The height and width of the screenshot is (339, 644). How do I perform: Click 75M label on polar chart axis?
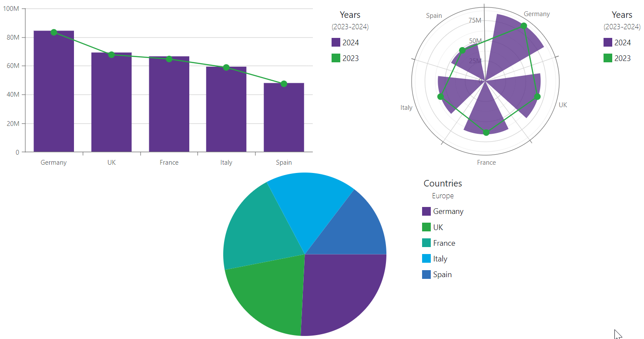[475, 20]
